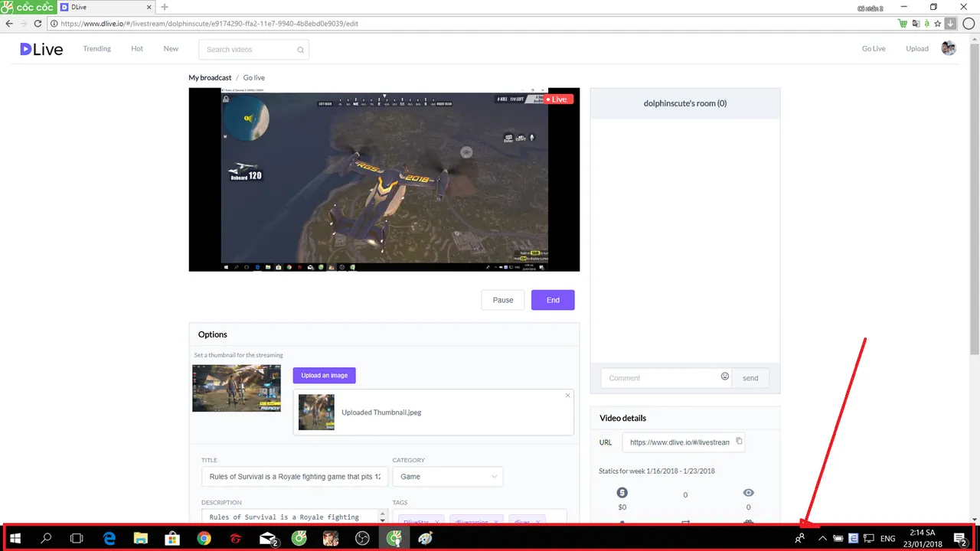
Task: Open the Trending page
Action: (x=97, y=49)
